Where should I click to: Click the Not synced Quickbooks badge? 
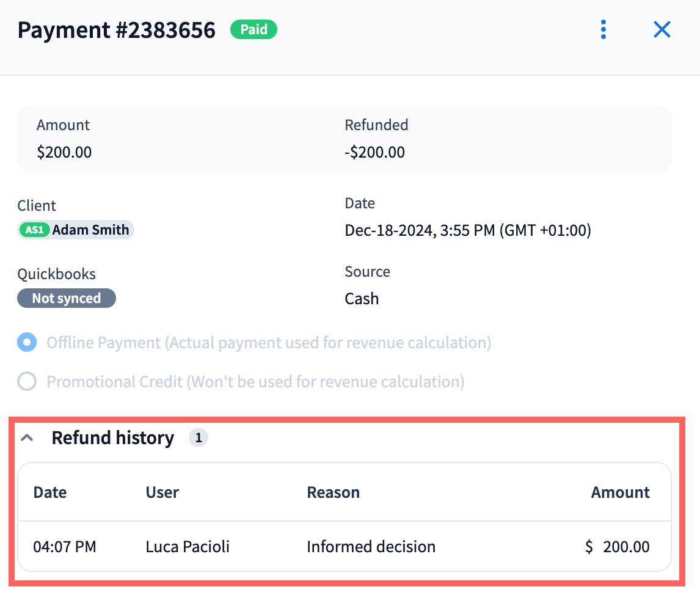coord(67,298)
